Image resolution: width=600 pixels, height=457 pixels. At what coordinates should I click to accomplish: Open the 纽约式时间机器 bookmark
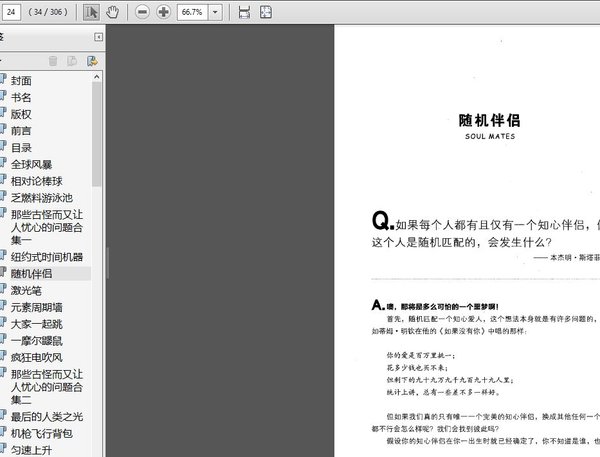47,257
